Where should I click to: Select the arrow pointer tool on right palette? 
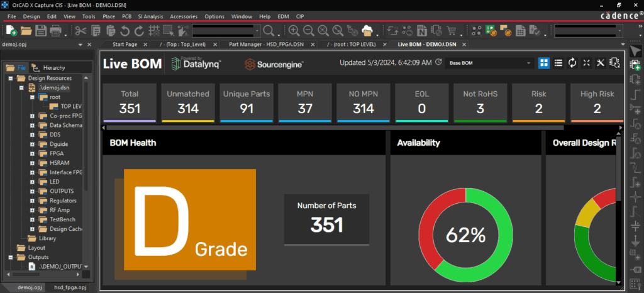(x=635, y=51)
